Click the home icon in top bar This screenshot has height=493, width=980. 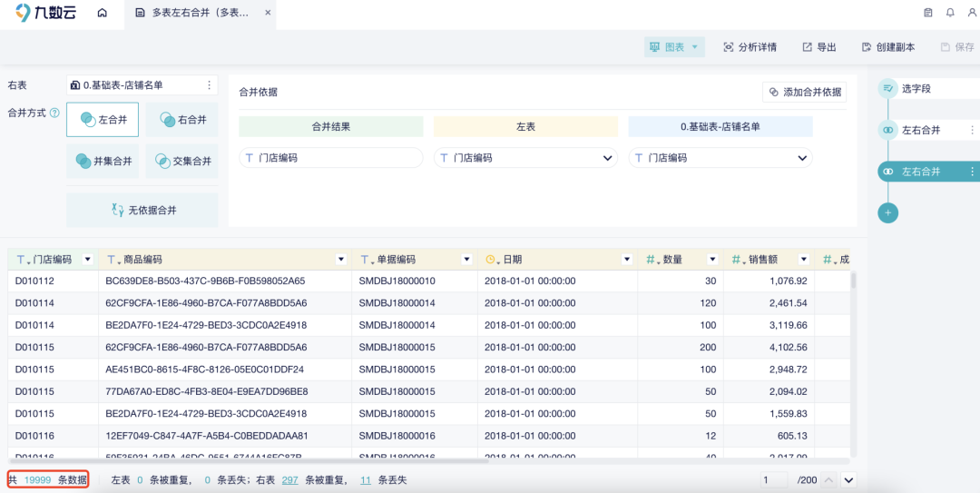point(102,14)
